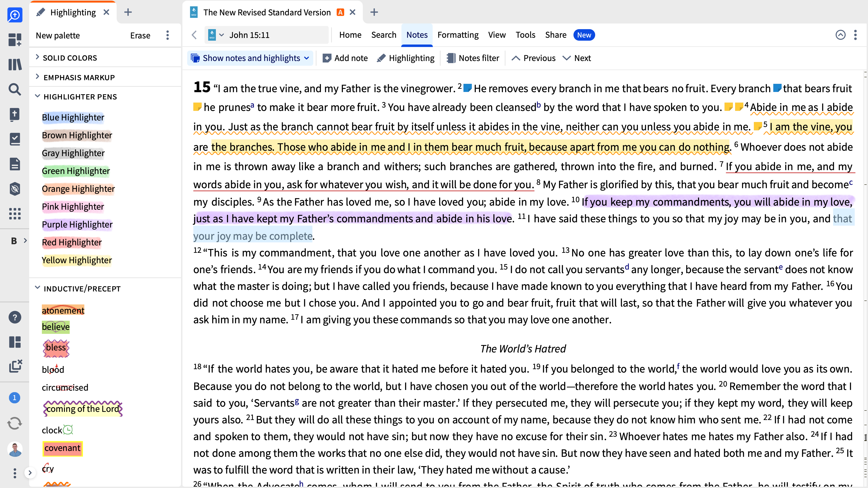Open the notification badge showing 1

[x=14, y=398]
